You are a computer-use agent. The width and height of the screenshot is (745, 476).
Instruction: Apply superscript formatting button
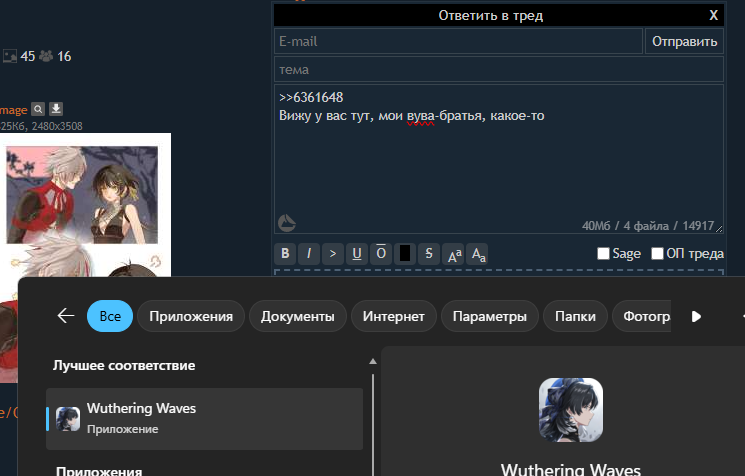(x=453, y=254)
